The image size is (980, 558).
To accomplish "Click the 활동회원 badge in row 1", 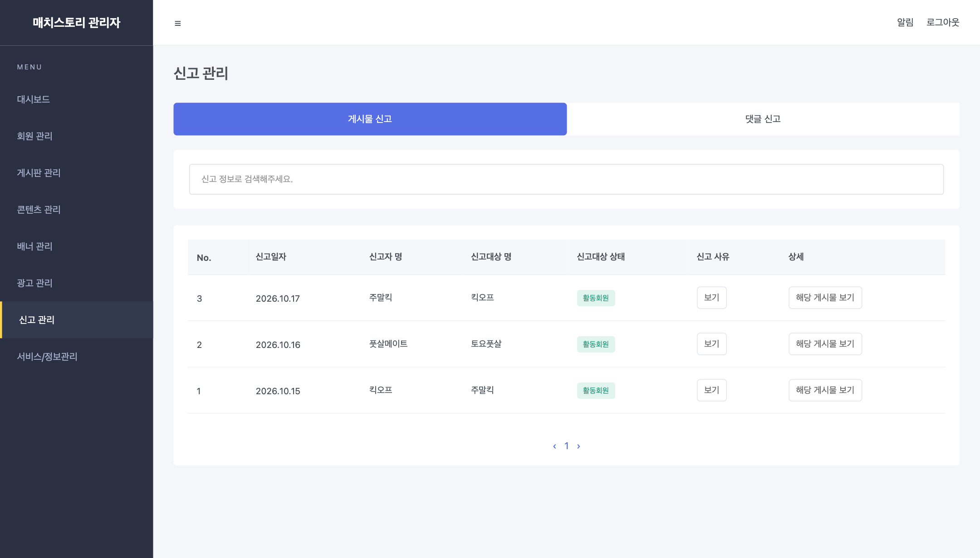I will point(596,391).
